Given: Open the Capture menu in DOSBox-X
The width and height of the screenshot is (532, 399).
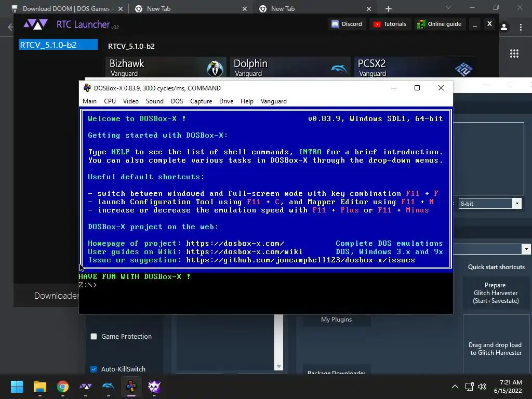Looking at the screenshot, I should pyautogui.click(x=201, y=101).
